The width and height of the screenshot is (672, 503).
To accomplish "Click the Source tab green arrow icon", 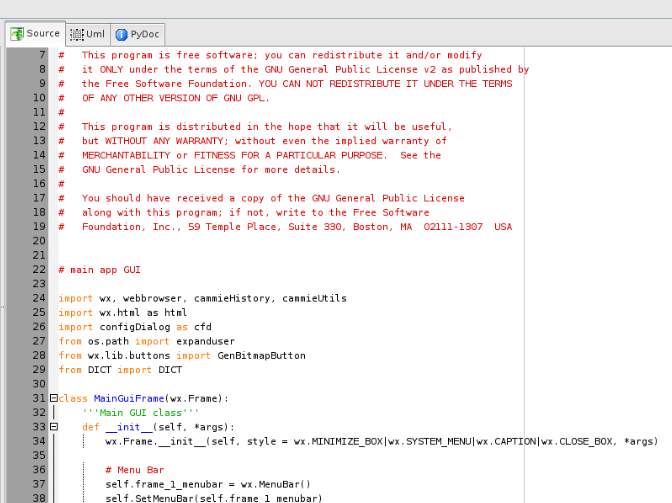I will click(x=17, y=34).
